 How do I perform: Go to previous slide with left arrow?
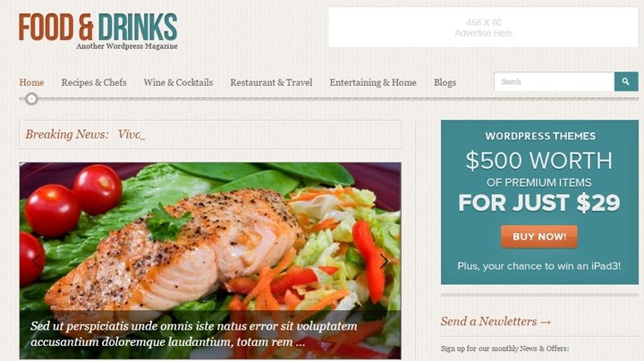click(x=37, y=261)
